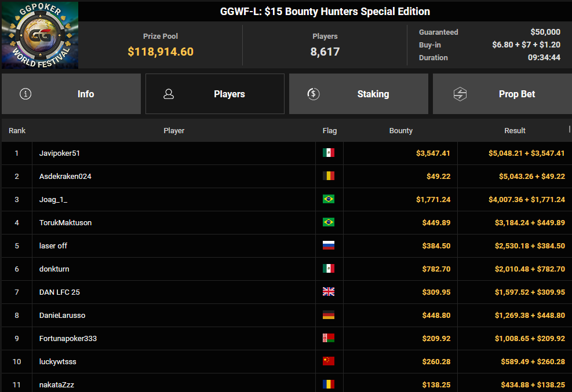Image resolution: width=572 pixels, height=392 pixels.
Task: Click the Info circle icon
Action: [25, 94]
